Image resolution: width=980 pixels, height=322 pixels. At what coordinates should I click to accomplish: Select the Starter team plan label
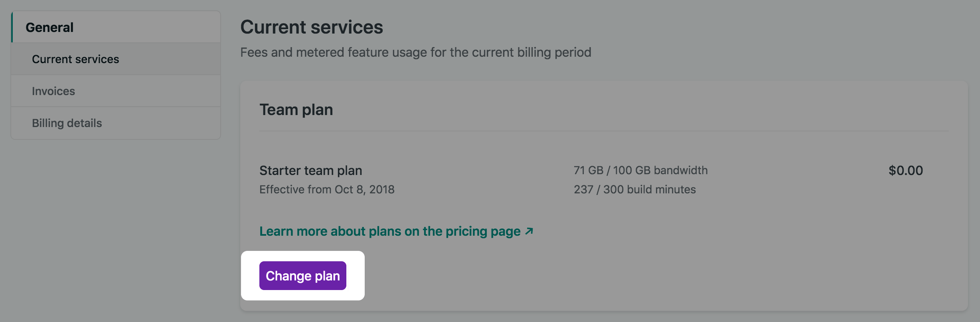click(310, 171)
